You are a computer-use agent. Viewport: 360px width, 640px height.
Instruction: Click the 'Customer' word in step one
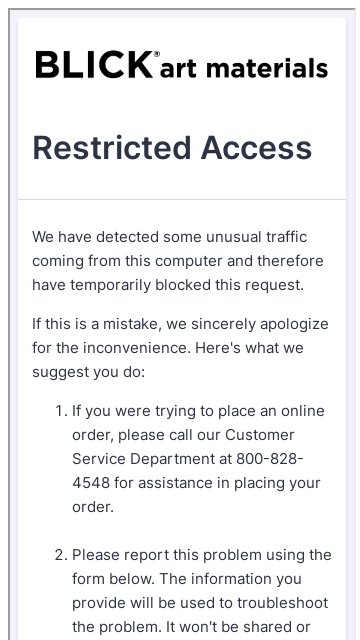pos(260,435)
